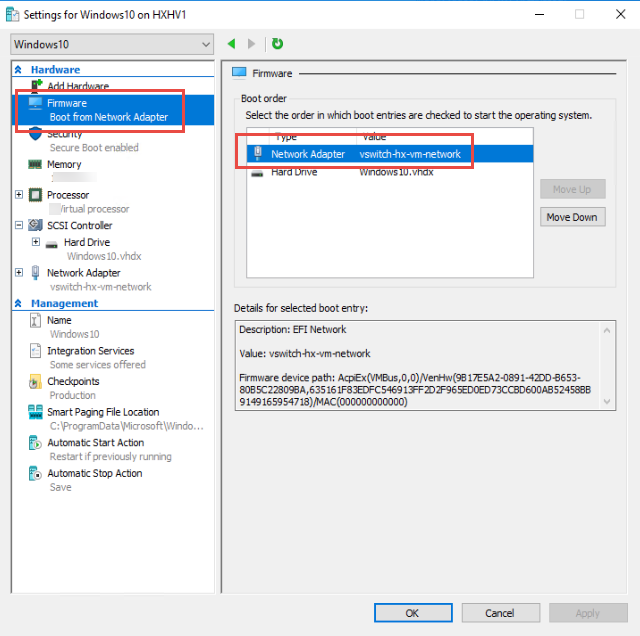
Task: Click the 'Windows10.vhdx' value cell
Action: click(x=396, y=172)
